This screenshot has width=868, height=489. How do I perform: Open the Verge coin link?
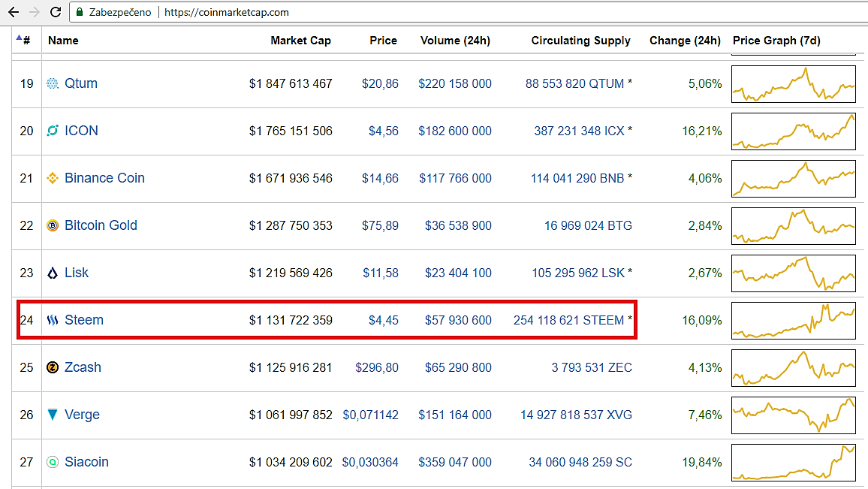[82, 415]
